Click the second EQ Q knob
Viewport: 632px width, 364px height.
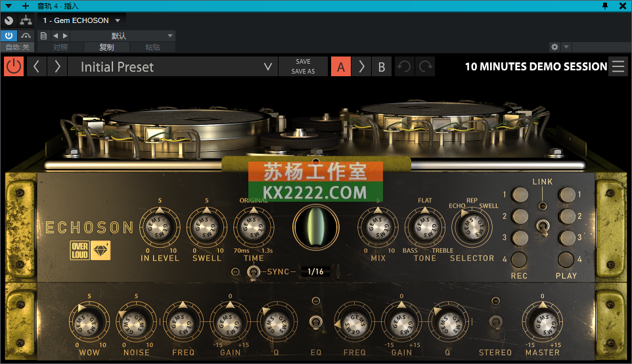[x=448, y=323]
